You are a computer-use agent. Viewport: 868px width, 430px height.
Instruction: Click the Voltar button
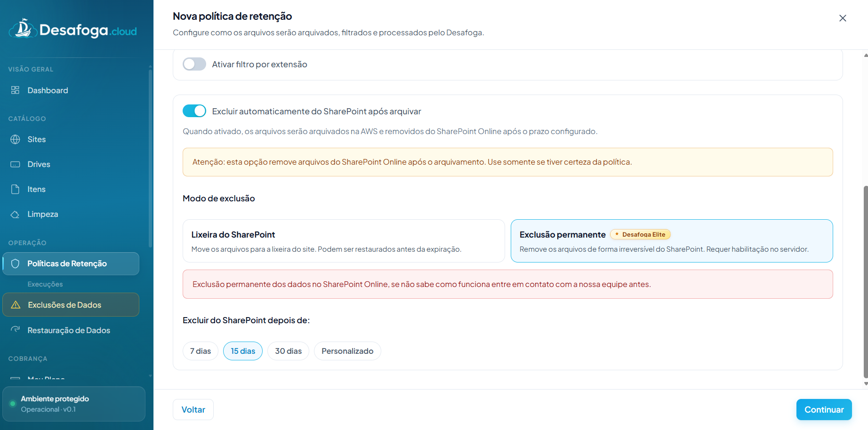pyautogui.click(x=193, y=409)
